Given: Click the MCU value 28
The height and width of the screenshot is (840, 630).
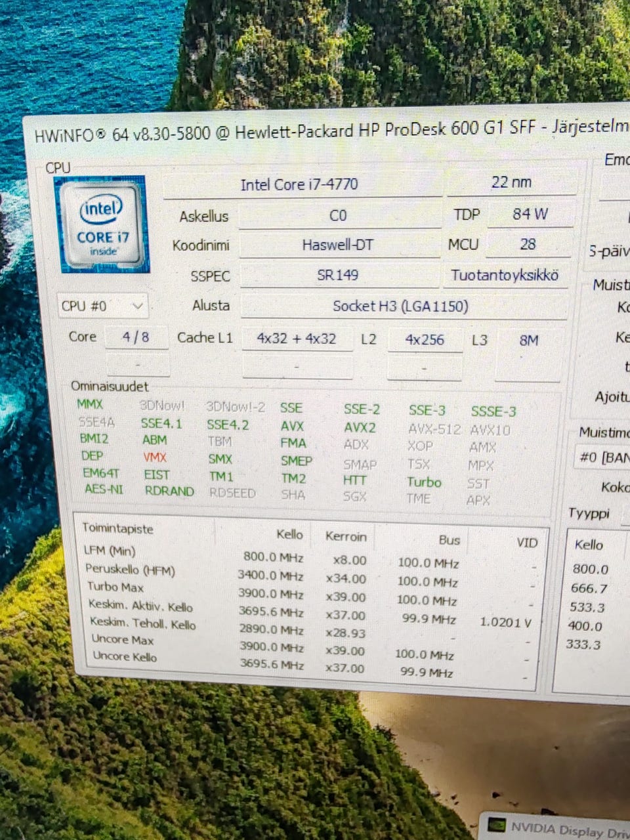Looking at the screenshot, I should tap(528, 244).
